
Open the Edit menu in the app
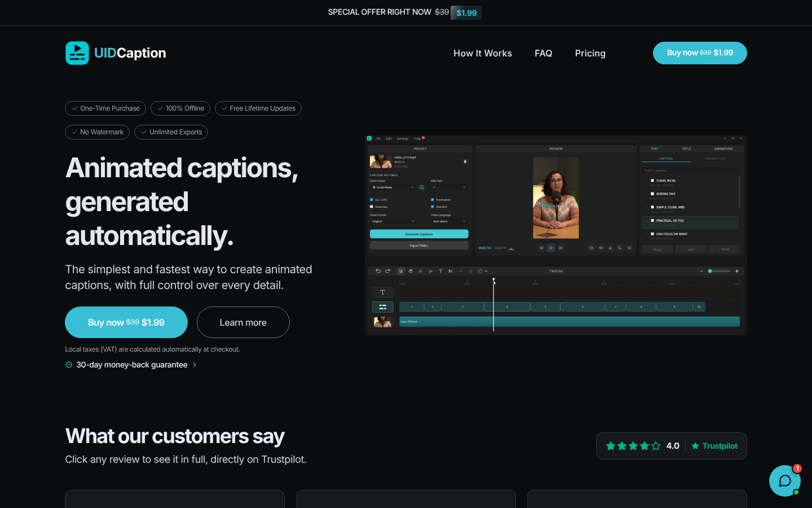(389, 138)
